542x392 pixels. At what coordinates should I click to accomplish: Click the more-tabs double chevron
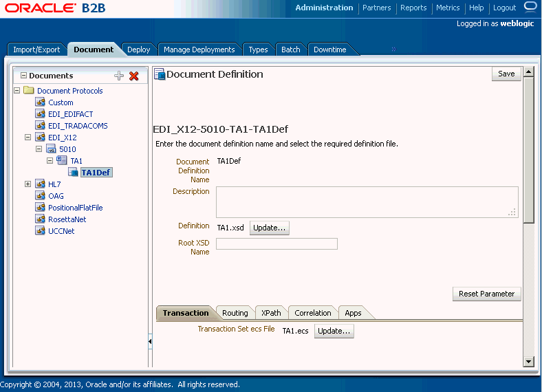[x=393, y=50]
